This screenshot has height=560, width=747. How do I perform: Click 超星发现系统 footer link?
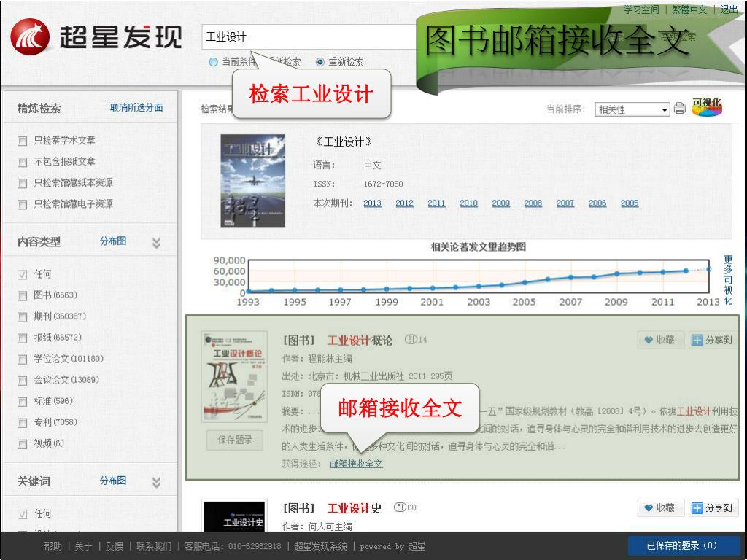(321, 546)
